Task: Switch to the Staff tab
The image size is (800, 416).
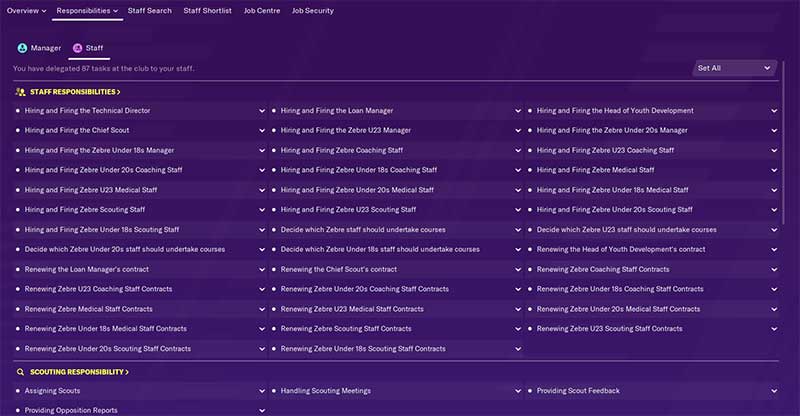Action: coord(88,48)
